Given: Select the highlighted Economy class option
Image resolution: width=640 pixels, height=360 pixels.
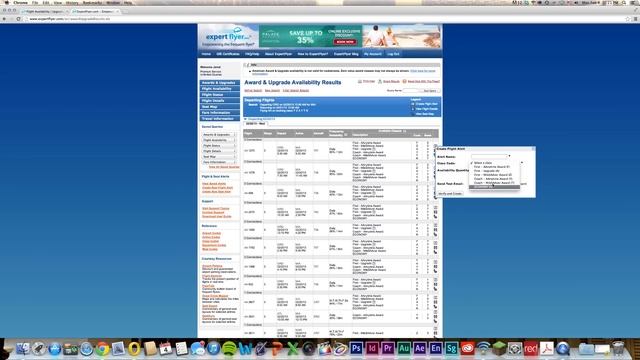Looking at the screenshot, I should (494, 187).
